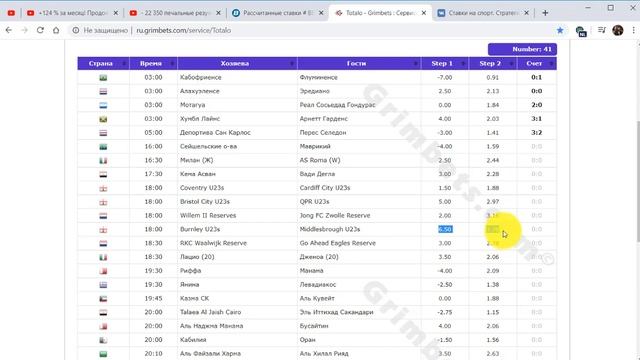Image resolution: width=640 pixels, height=360 pixels.
Task: Click the 'Number: 41' button
Action: 522,49
